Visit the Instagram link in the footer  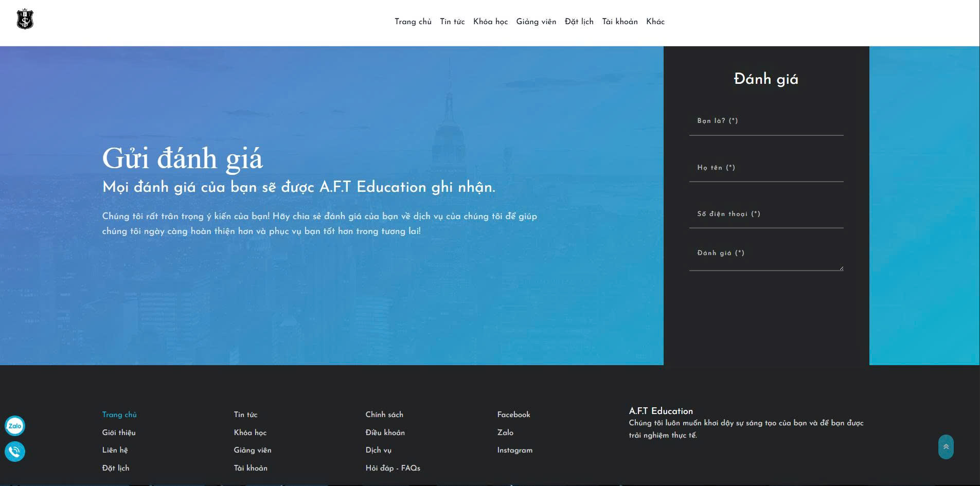[514, 450]
